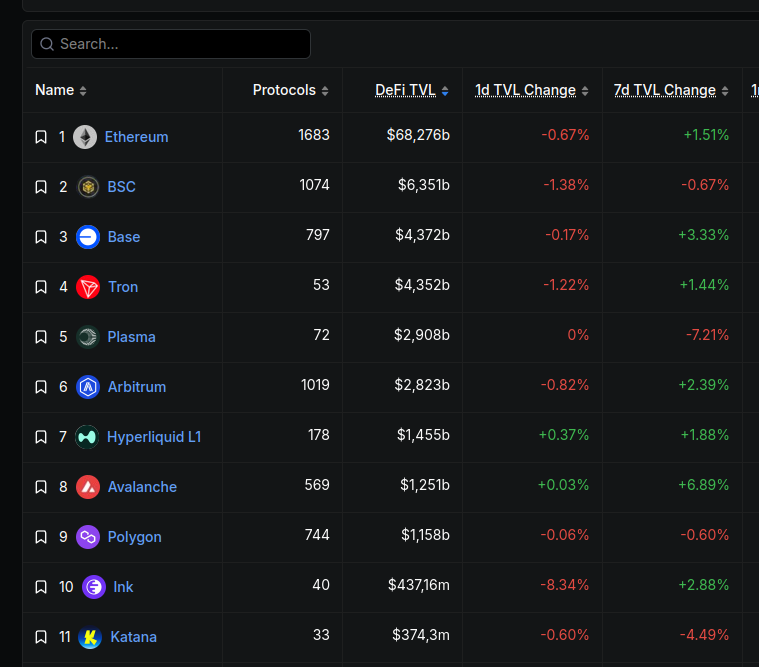Click the Plasma chain logo icon
Screen dimensions: 759x667
[x=88, y=337]
